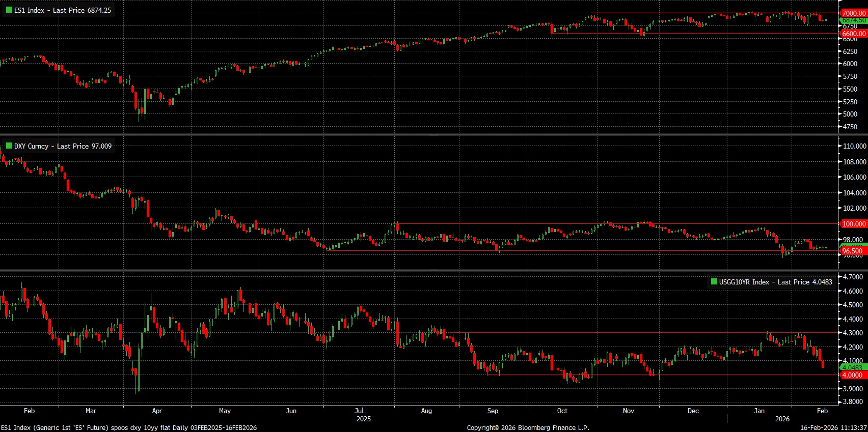Click the USGG10YR Index legend green square
This screenshot has height=432, width=868.
(714, 282)
